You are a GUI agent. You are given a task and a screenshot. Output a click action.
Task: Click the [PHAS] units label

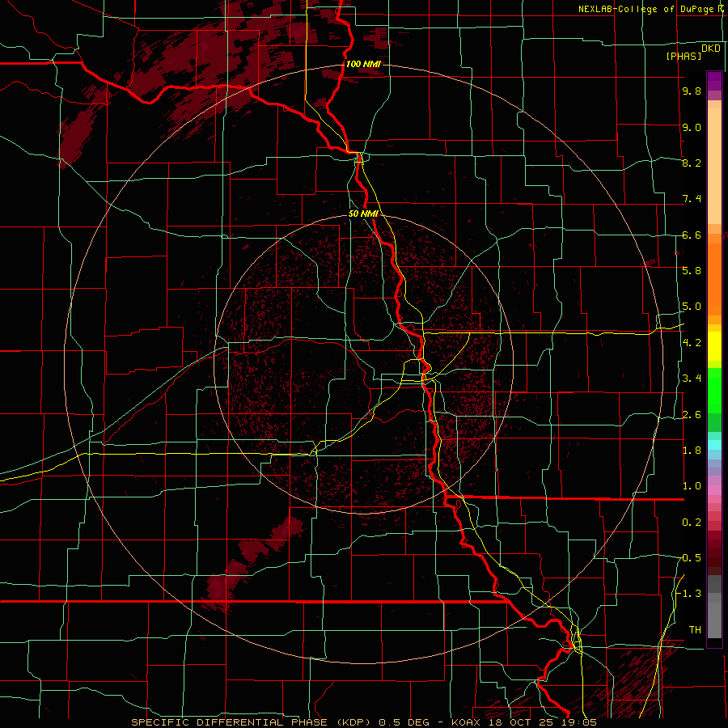point(684,56)
